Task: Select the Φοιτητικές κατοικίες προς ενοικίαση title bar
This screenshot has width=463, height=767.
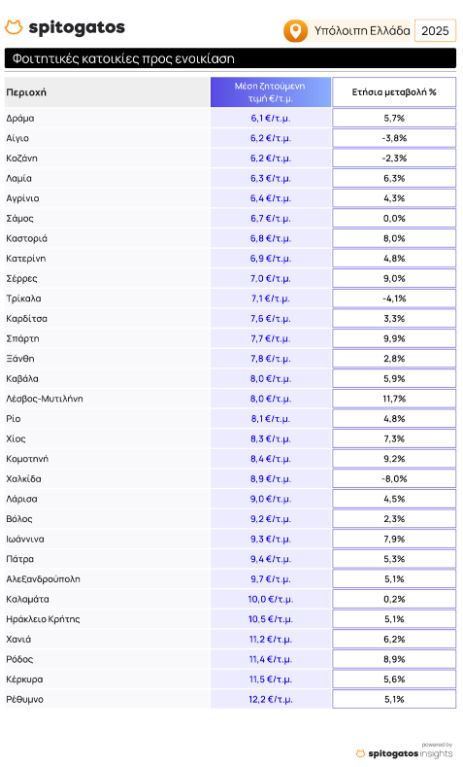Action: point(230,59)
